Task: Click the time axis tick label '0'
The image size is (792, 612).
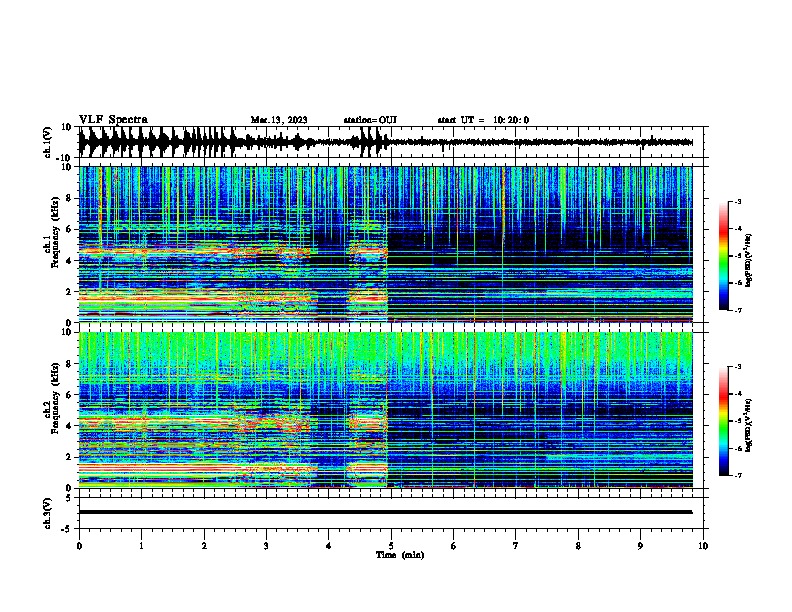Action: (79, 546)
